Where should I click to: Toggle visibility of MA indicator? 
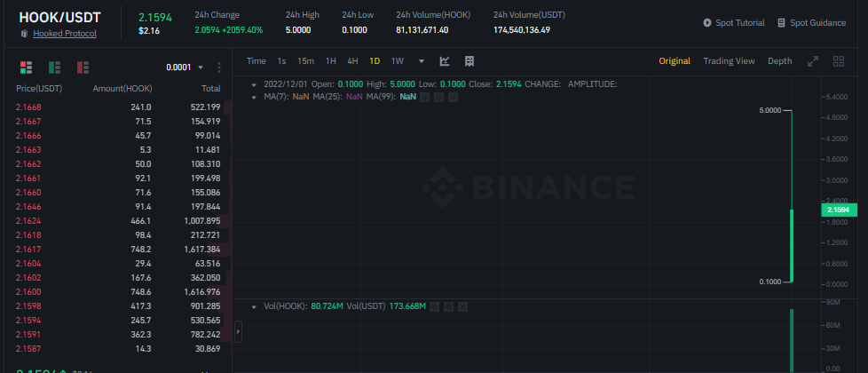coord(424,96)
